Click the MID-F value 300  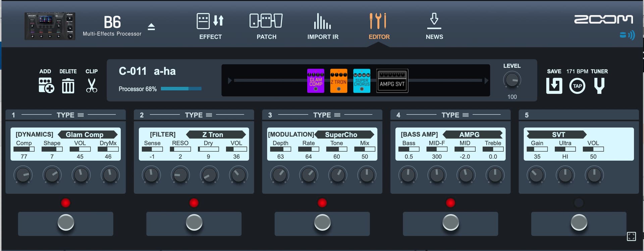coord(437,157)
